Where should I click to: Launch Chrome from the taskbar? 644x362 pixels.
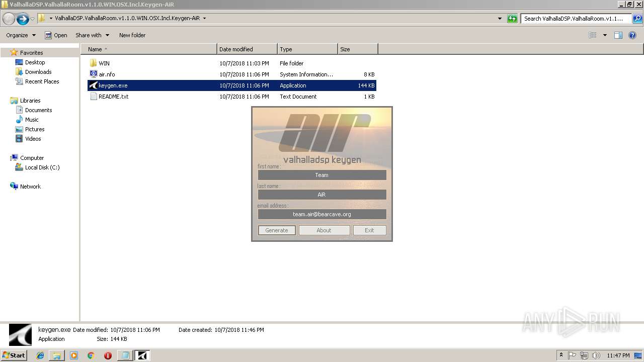91,355
